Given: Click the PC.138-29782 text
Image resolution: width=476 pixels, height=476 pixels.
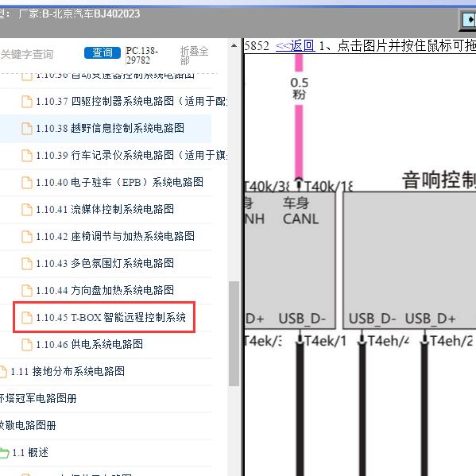Looking at the screenshot, I should coord(141,56).
